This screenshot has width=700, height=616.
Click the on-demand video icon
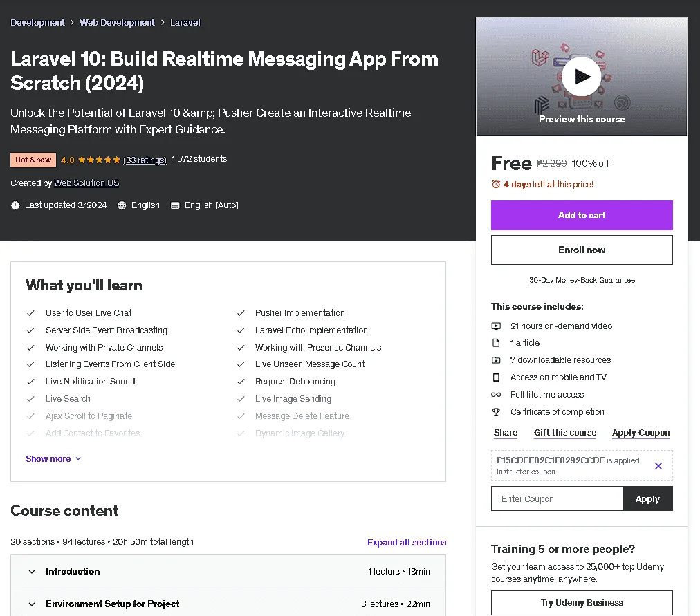(496, 326)
